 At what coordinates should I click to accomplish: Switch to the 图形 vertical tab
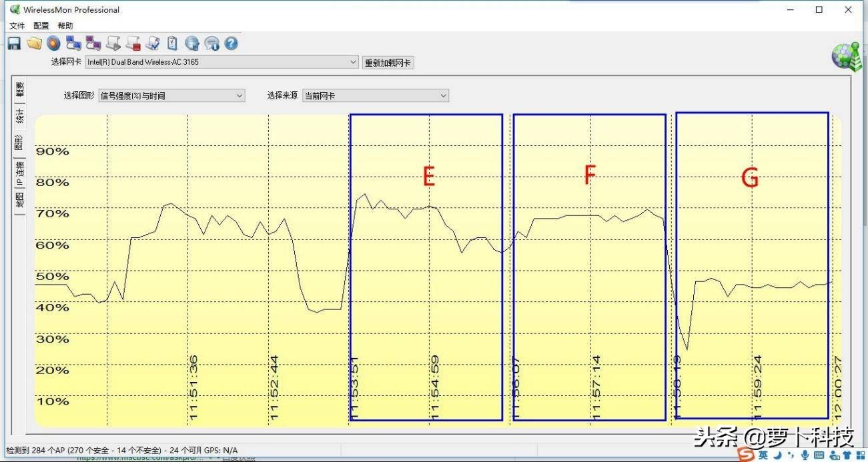click(19, 143)
